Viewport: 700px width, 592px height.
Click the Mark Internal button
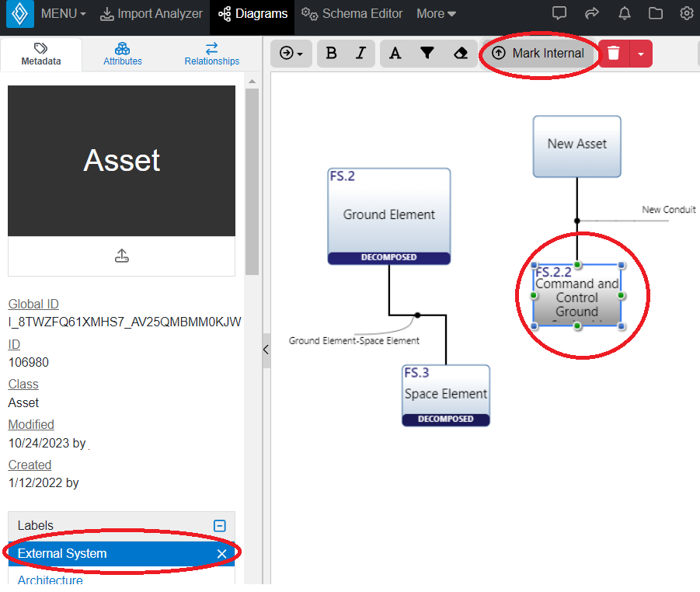[539, 53]
